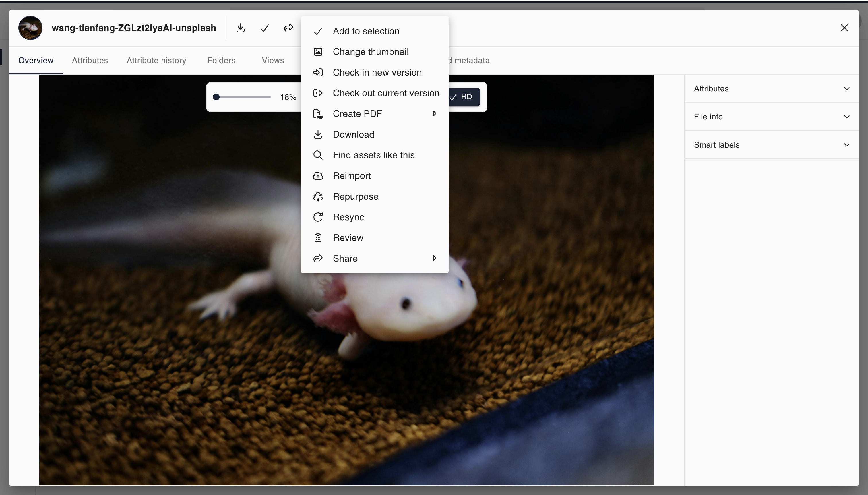Choose Check in new version
The height and width of the screenshot is (495, 868).
click(x=375, y=72)
